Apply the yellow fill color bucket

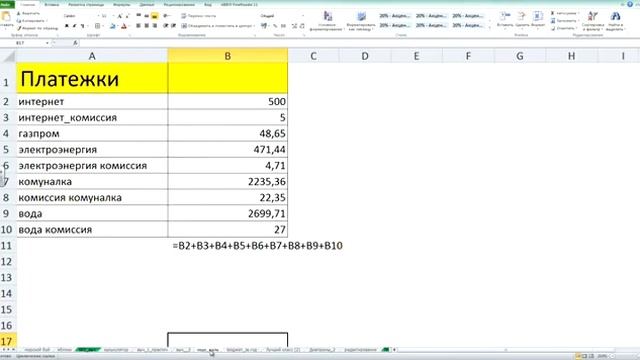point(113,26)
